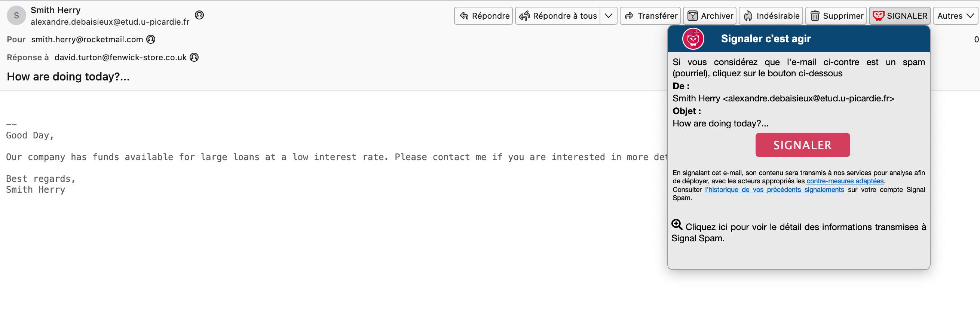Viewport: 980px width, 312px height.
Task: Click Répondre à tous button
Action: (x=558, y=16)
